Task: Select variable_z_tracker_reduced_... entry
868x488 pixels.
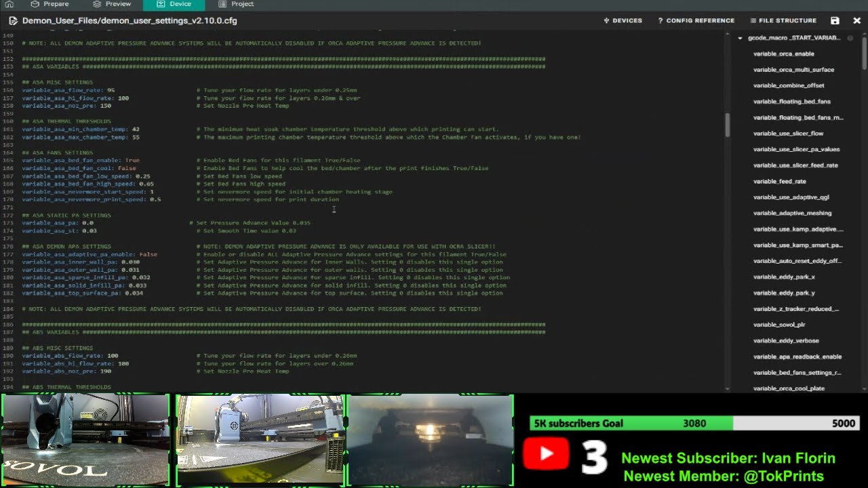Action: point(796,309)
